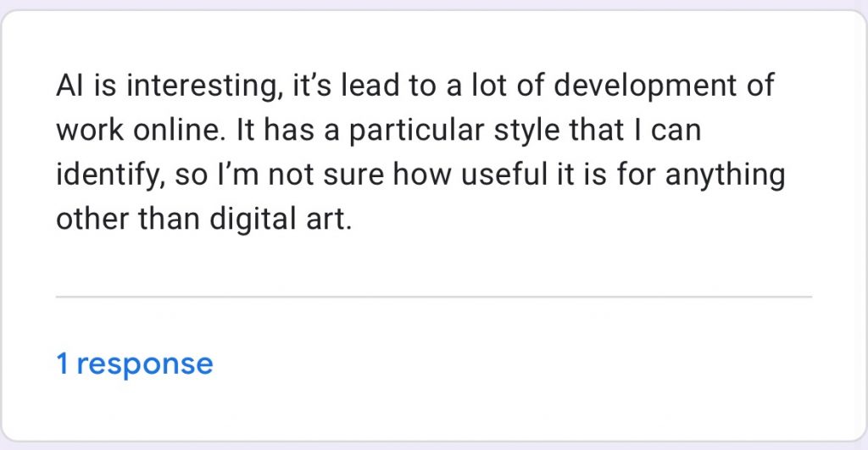Select the word 'development' in the response
Image resolution: width=868 pixels, height=450 pixels.
coord(645,86)
